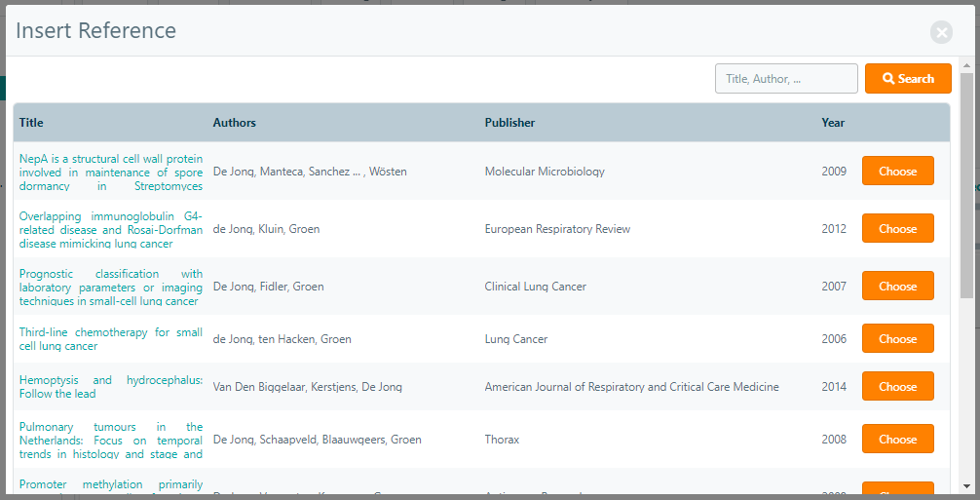Open the Third-line chemotherapy for small cell link
Image resolution: width=980 pixels, height=500 pixels.
[x=111, y=339]
